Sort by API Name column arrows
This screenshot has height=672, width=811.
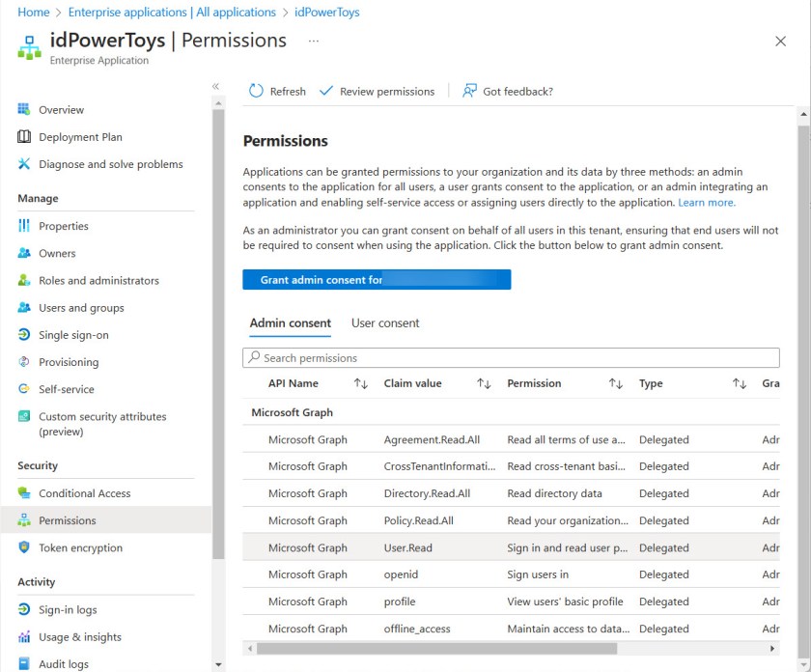tap(361, 383)
